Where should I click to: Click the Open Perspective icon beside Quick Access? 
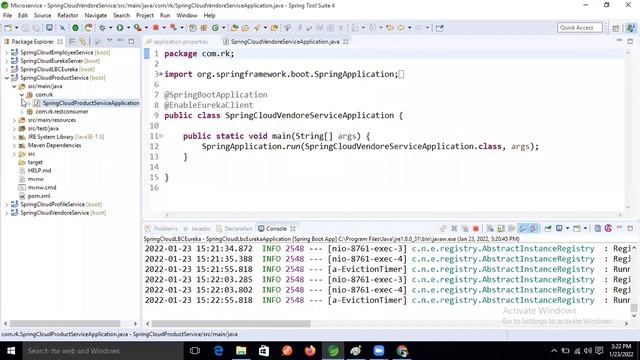(616, 28)
